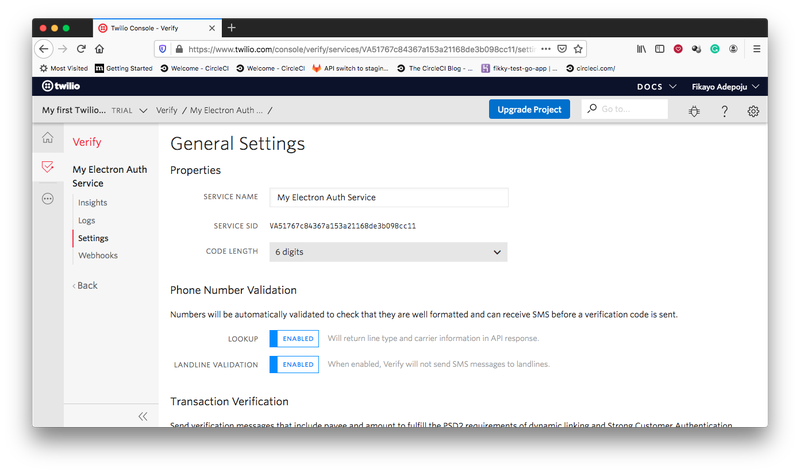Screen dimensions: 800x473
Task: Select the Verify product sidebar icon
Action: pos(47,166)
